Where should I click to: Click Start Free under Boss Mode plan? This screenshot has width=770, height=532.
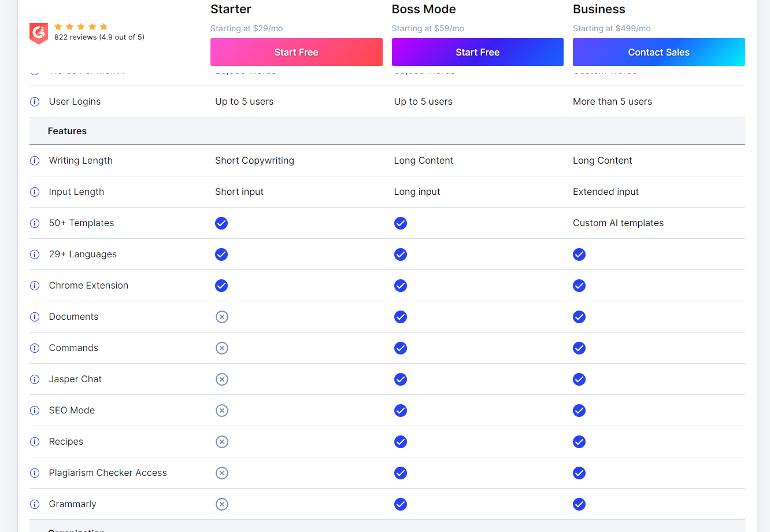pos(477,52)
